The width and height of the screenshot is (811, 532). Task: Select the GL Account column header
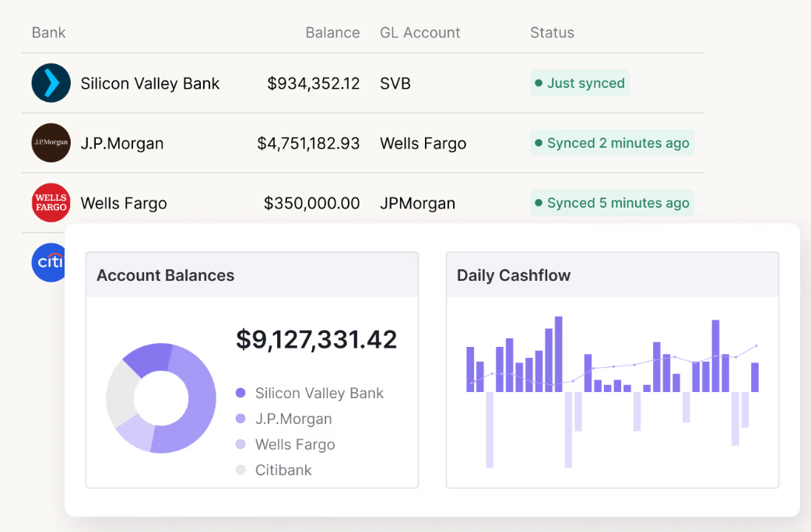click(420, 33)
